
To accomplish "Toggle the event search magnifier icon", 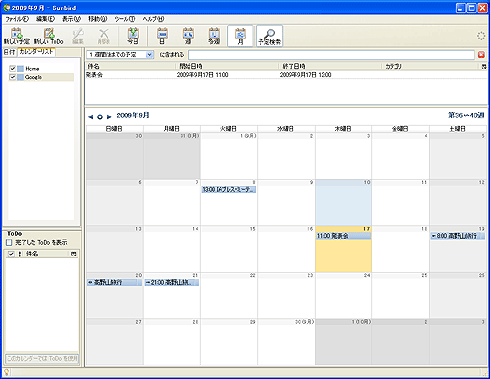I will (x=269, y=34).
